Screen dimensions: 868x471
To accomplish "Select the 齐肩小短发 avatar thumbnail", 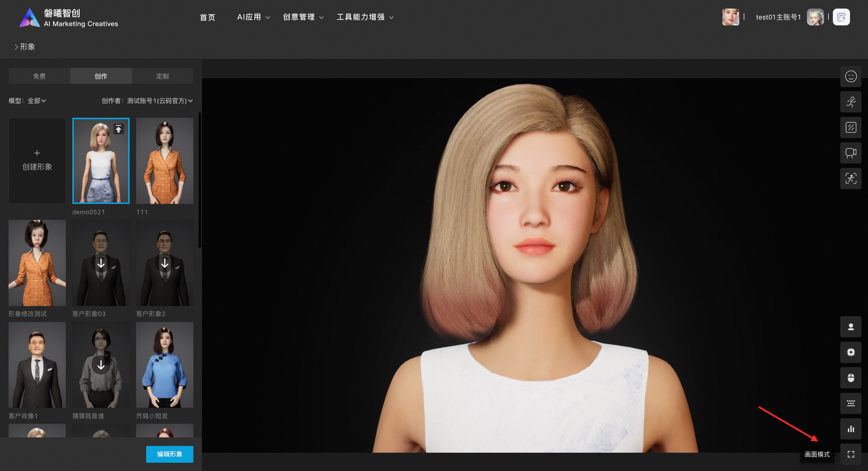I will pyautogui.click(x=164, y=365).
